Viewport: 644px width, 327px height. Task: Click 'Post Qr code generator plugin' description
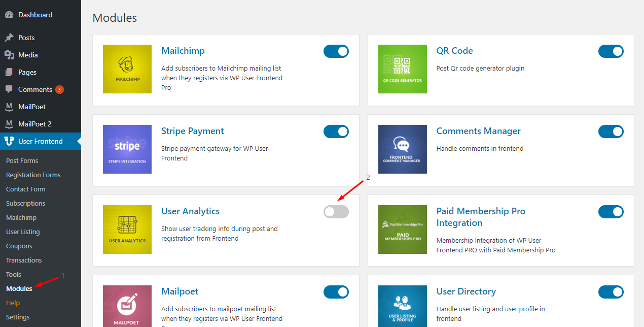480,68
